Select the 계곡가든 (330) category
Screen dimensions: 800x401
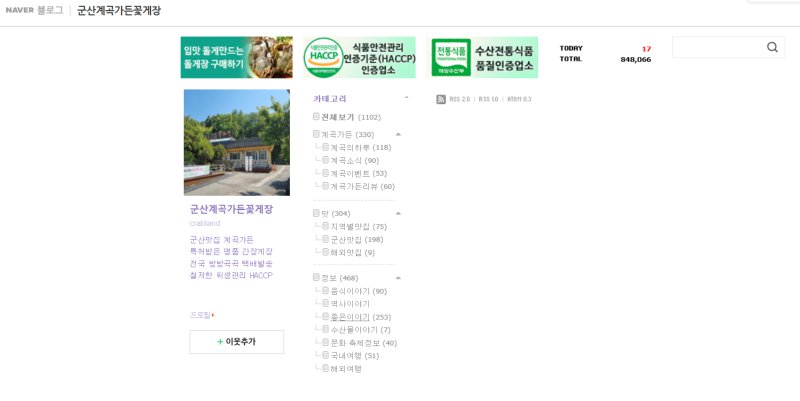click(x=347, y=135)
